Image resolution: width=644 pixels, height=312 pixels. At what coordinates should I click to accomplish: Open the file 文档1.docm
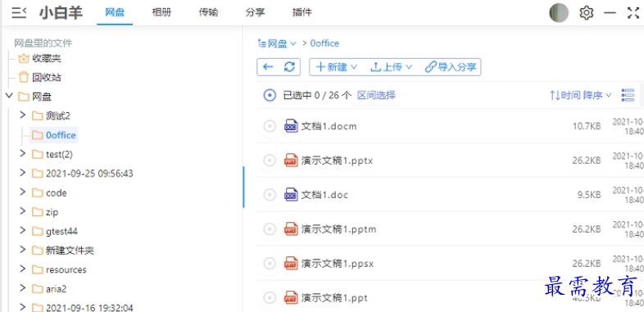pyautogui.click(x=329, y=126)
